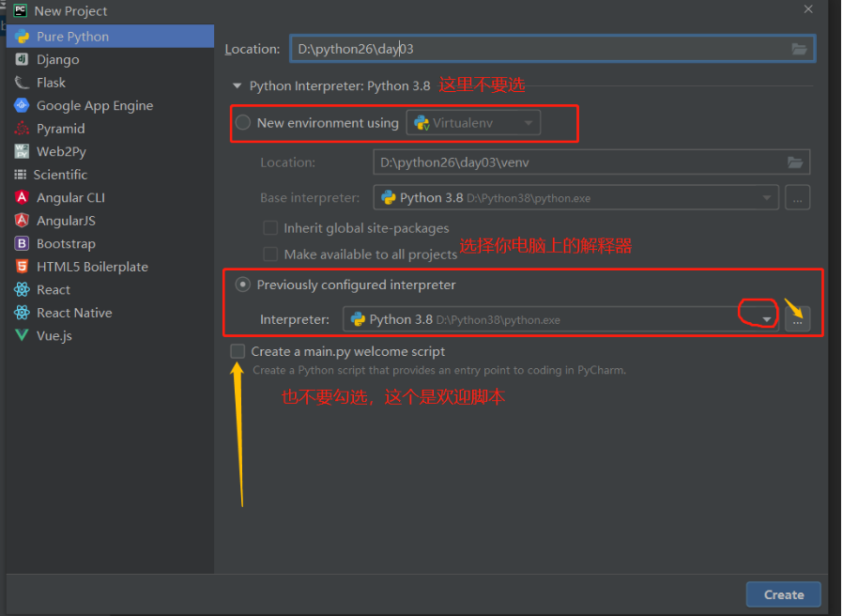Choose the Pyramid project type

tap(110, 129)
